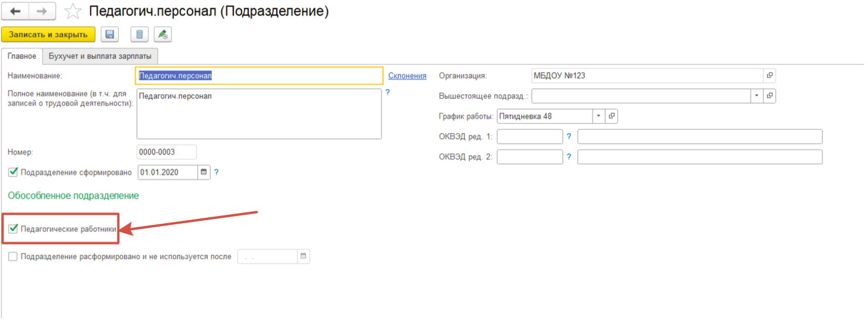Click the floppy disk save icon
The height and width of the screenshot is (325, 868).
[109, 35]
